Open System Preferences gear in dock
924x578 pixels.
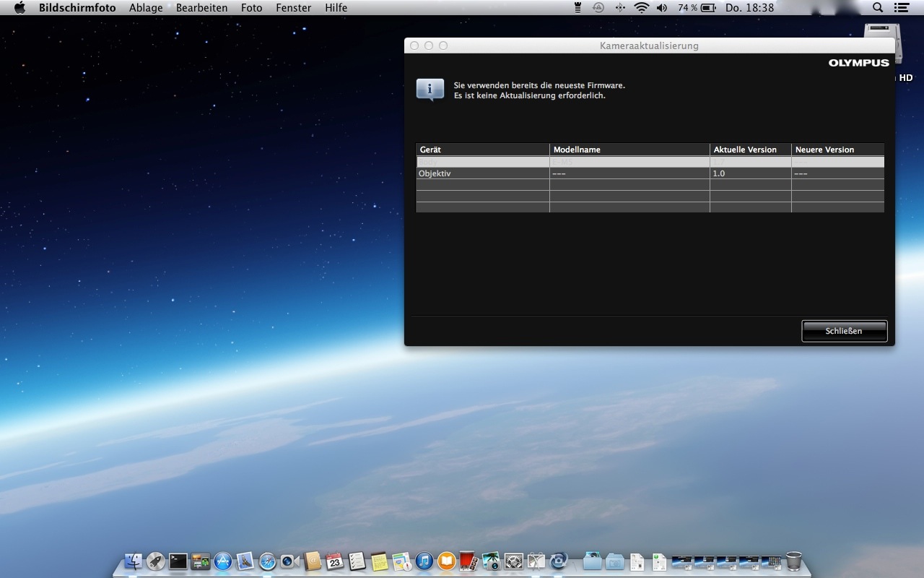click(x=513, y=561)
